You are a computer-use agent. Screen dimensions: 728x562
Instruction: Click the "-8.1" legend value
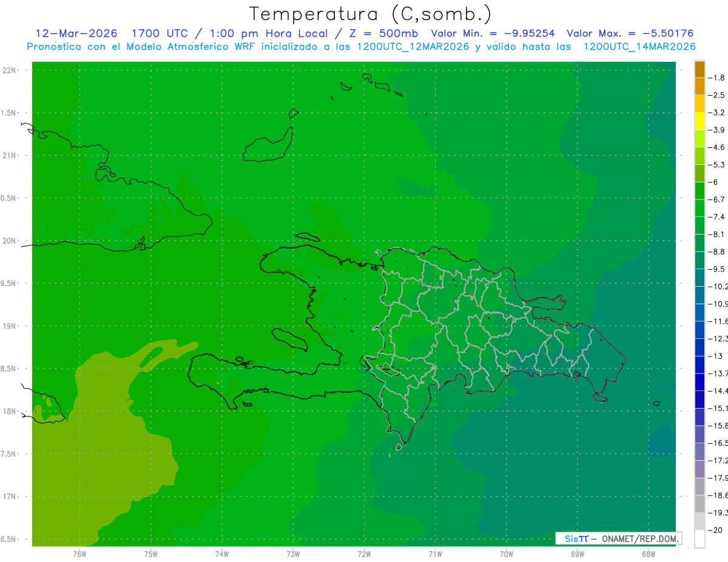click(x=716, y=234)
